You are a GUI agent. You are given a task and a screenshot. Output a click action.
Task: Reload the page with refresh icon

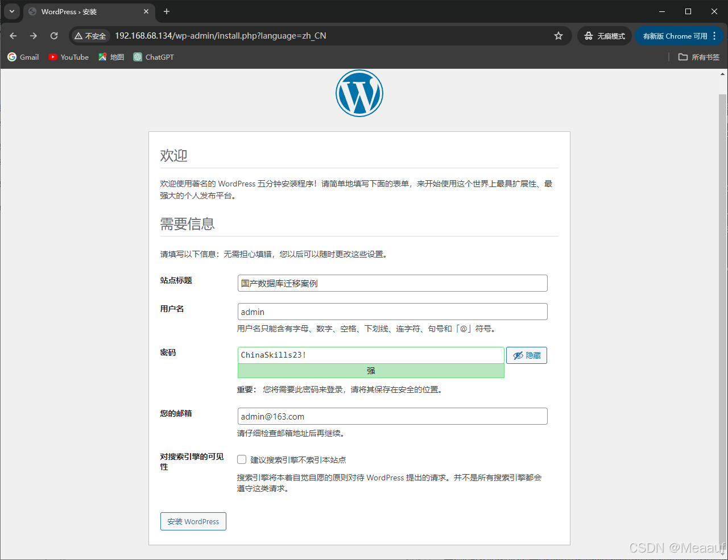point(54,36)
